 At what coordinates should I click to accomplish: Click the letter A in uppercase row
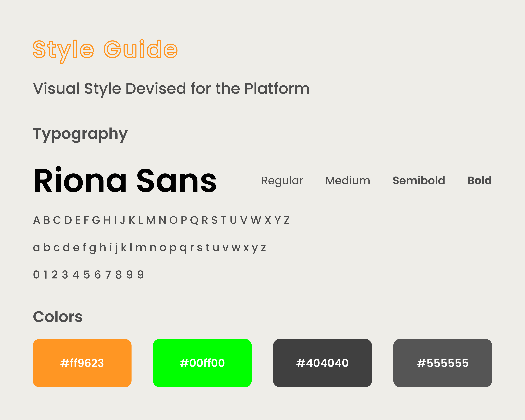pos(37,220)
